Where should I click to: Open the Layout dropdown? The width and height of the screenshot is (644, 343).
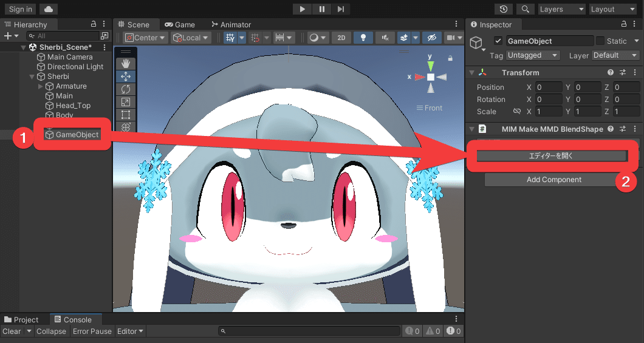[613, 9]
